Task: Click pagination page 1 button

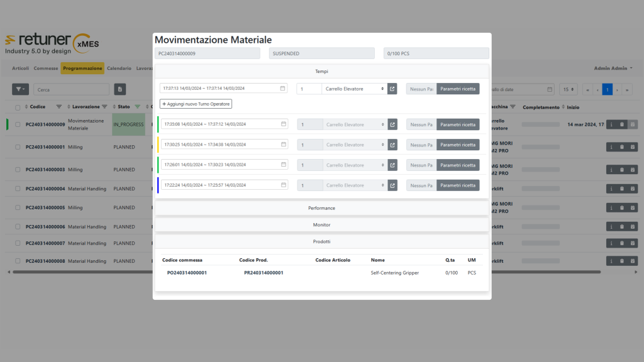Action: click(608, 89)
